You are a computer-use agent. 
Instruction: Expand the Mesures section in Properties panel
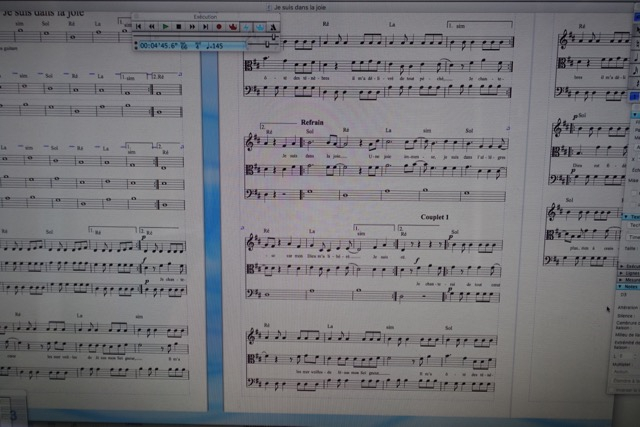tap(622, 280)
